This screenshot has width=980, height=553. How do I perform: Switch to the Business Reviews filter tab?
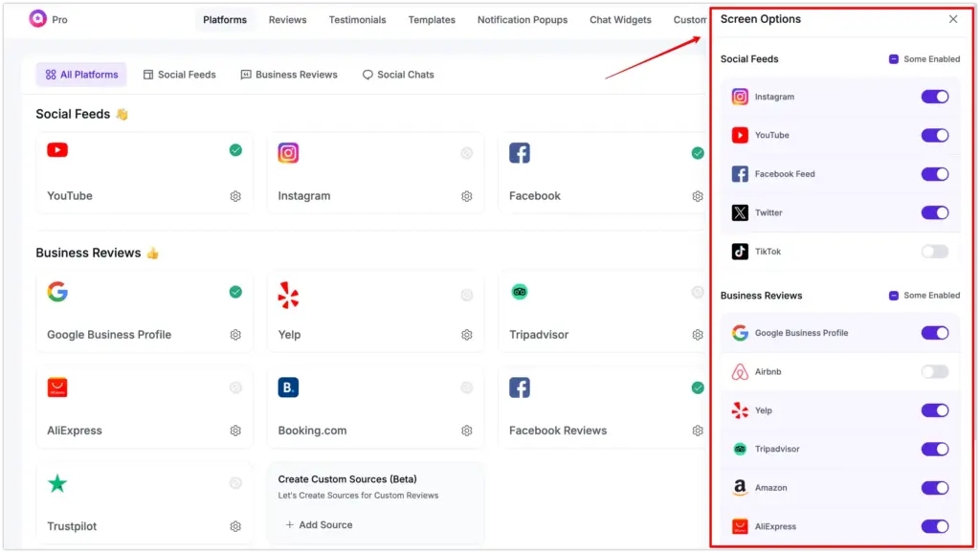click(289, 74)
